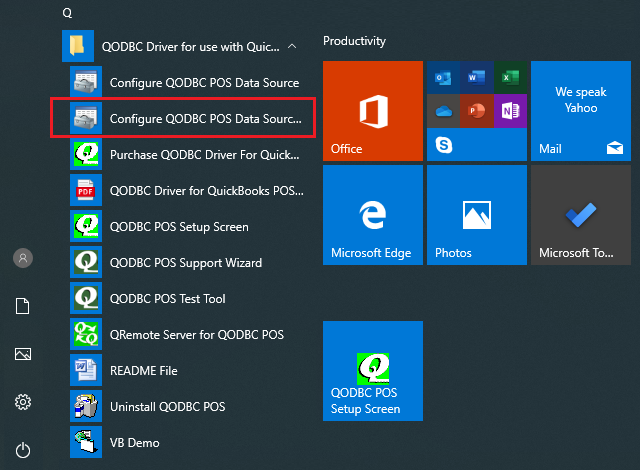Click the QODBC Driver for use with Quic... folder name

click(191, 47)
